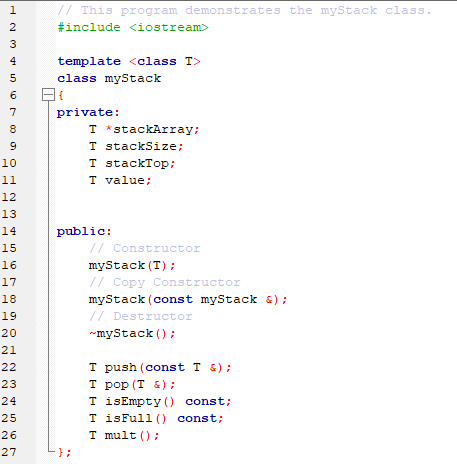457x464 pixels.
Task: Click the "private:" keyword
Action: point(88,113)
